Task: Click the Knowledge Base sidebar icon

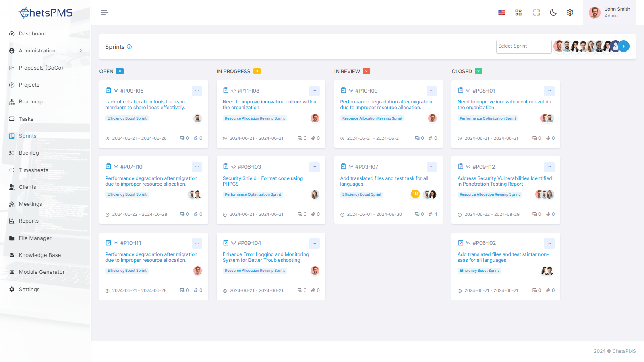Action: [x=12, y=255]
